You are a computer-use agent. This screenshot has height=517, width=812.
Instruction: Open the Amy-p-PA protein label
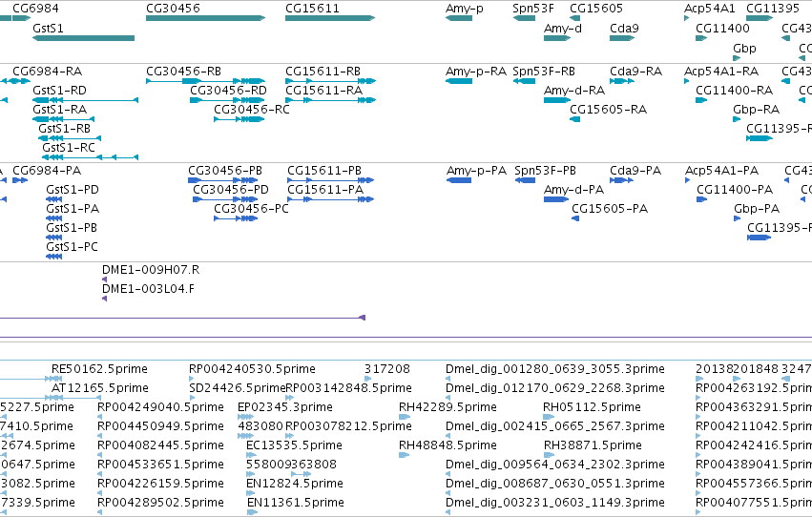(x=476, y=171)
